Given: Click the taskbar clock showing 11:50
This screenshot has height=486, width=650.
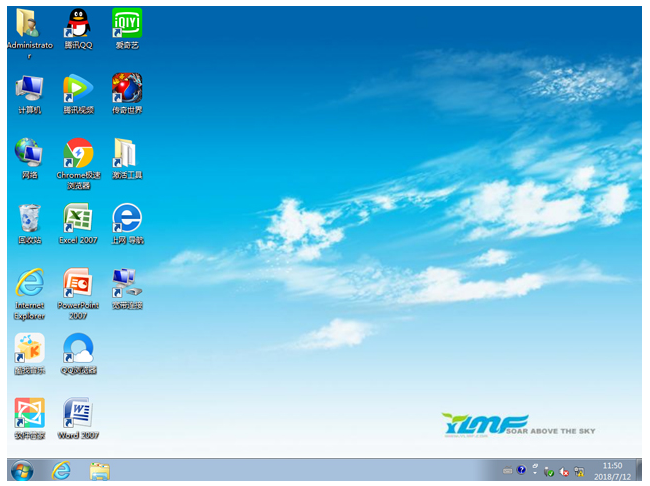Looking at the screenshot, I should 612,470.
